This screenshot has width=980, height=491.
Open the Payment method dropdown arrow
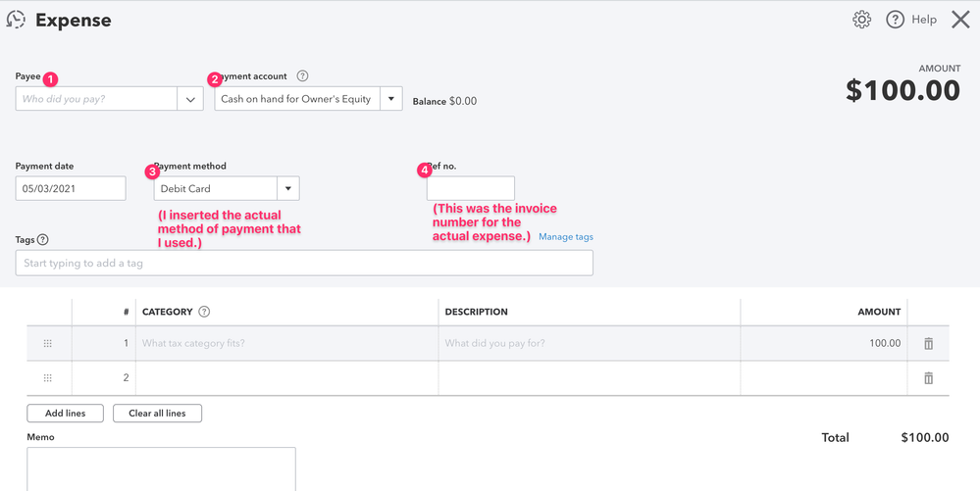tap(288, 188)
